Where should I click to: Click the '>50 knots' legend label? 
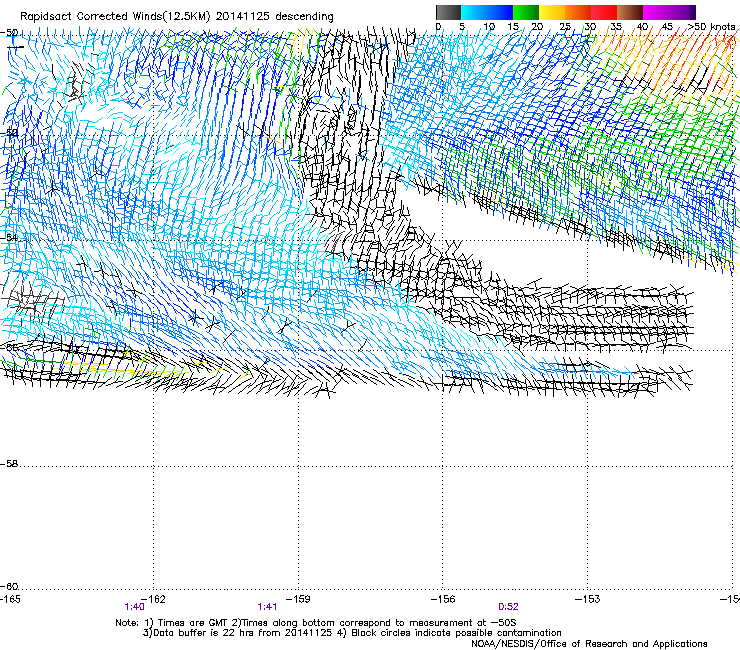(711, 27)
